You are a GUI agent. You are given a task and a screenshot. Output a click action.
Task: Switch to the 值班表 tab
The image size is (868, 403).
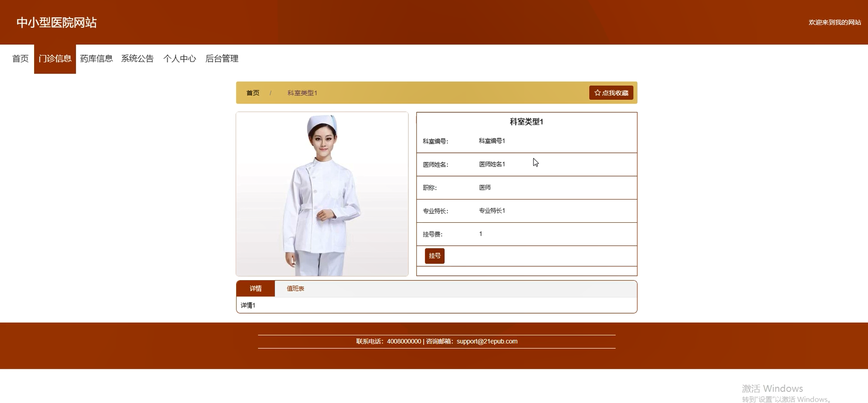[295, 288]
